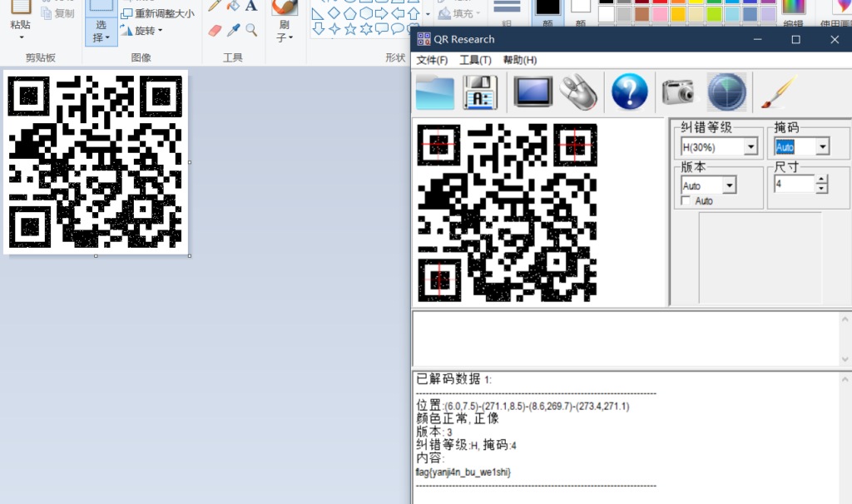The height and width of the screenshot is (504, 852).
Task: Choose the hexagon shape in Paint
Action: point(366,13)
